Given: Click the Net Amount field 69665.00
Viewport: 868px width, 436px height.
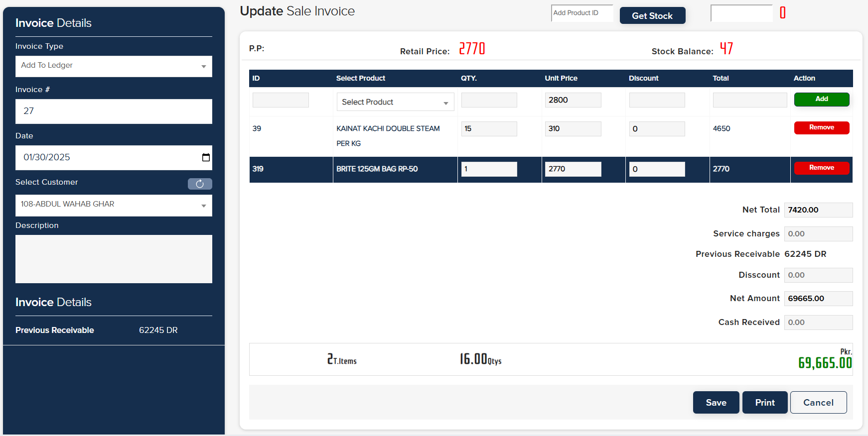Looking at the screenshot, I should pyautogui.click(x=818, y=299).
